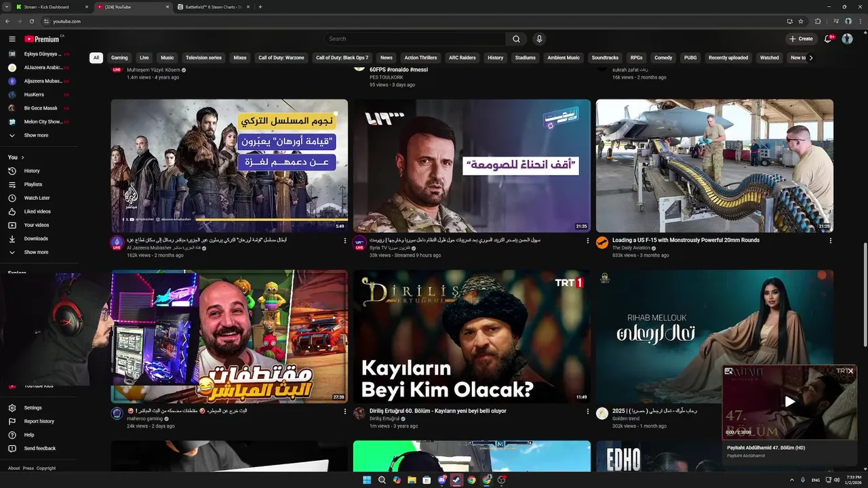The width and height of the screenshot is (868, 488).
Task: Open The Daily Aviation channel link
Action: tap(631, 248)
